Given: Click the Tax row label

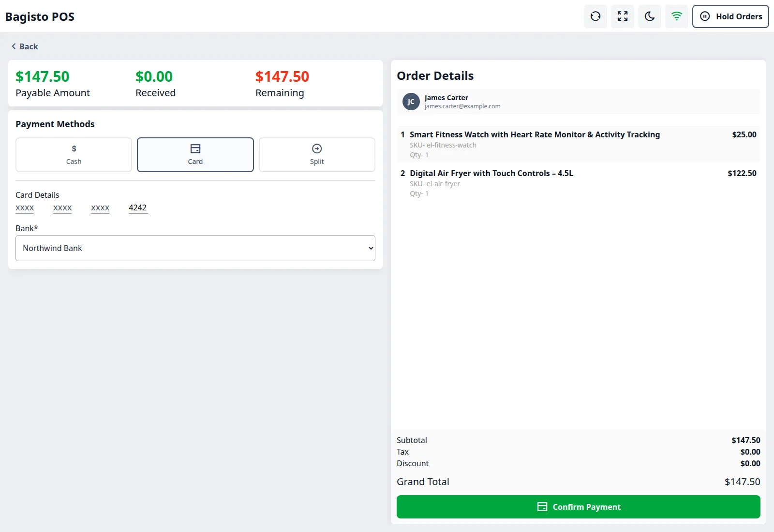Looking at the screenshot, I should (x=402, y=452).
